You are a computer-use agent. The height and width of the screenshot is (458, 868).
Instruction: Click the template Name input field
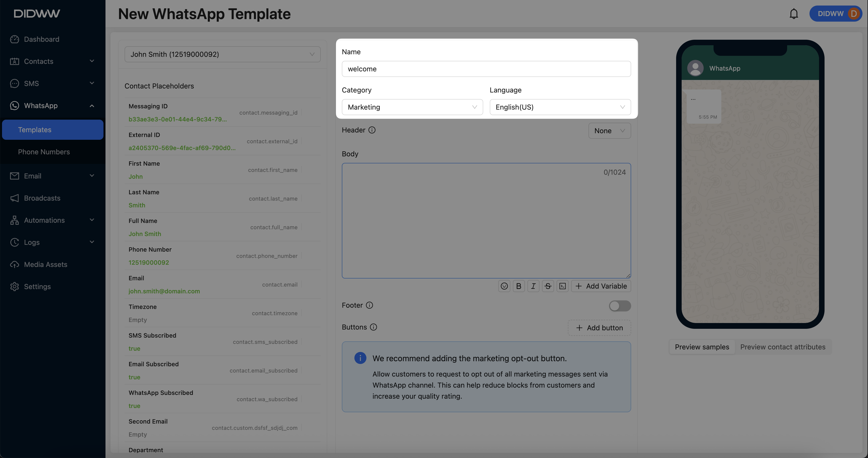(486, 69)
